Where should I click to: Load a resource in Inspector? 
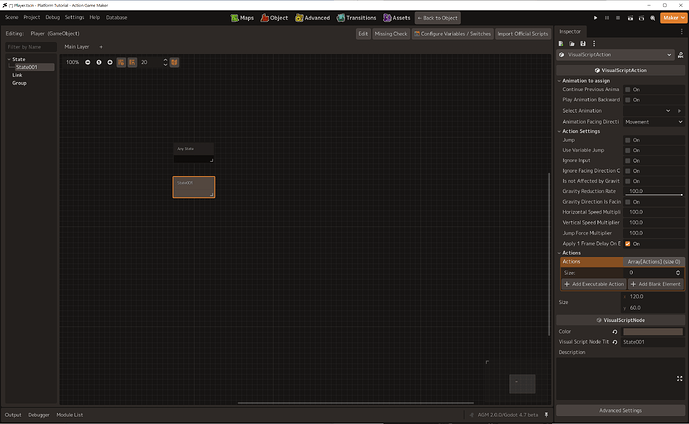(572, 43)
